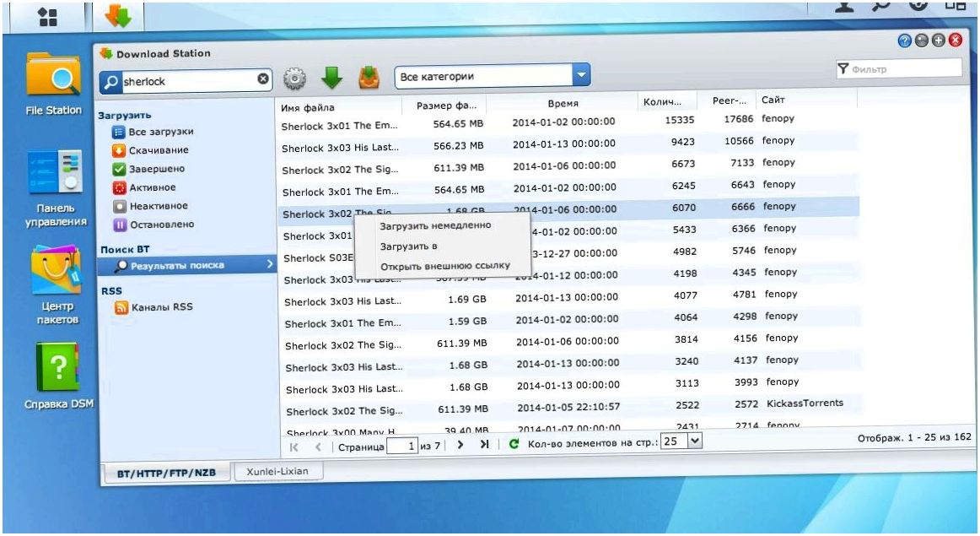Select the KickassTorrents result row
This screenshot has width=980, height=536.
pos(573,408)
